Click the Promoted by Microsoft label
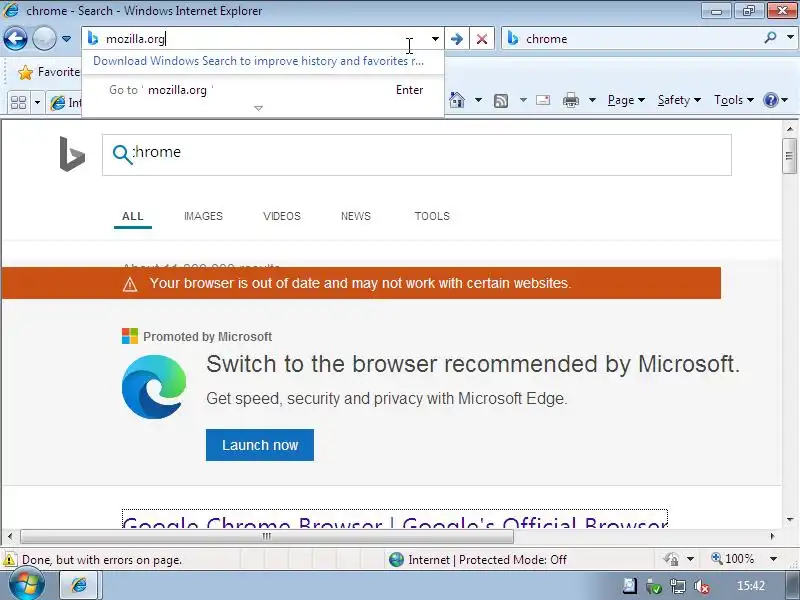This screenshot has height=600, width=800. [x=207, y=337]
